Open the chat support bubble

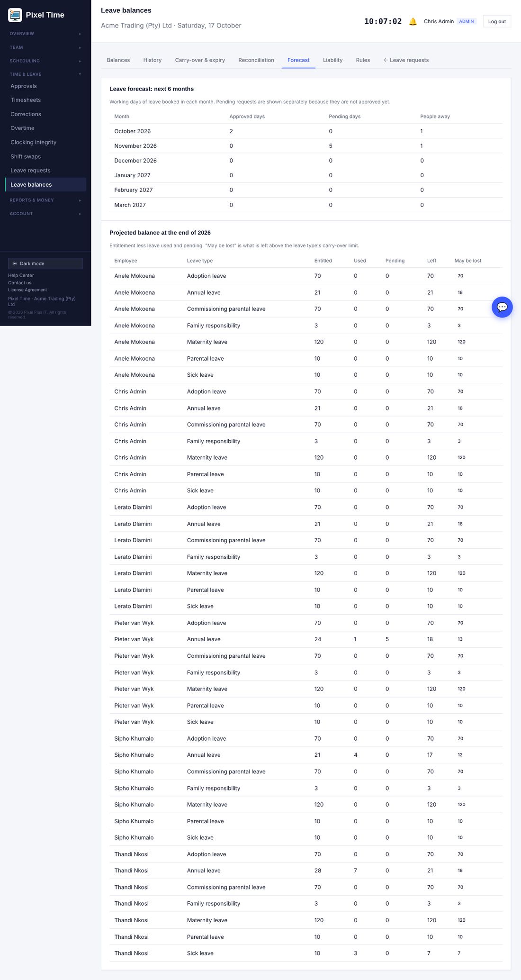coord(502,307)
